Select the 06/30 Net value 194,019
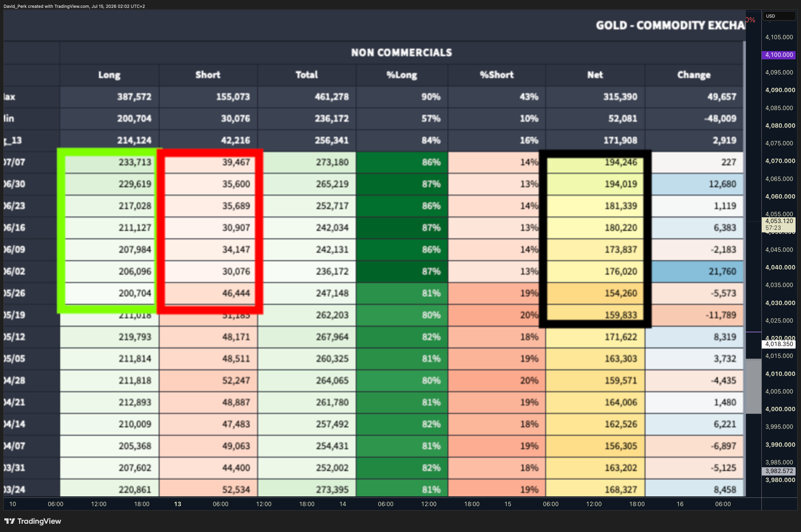Viewport: 801px width, 532px height. [621, 184]
